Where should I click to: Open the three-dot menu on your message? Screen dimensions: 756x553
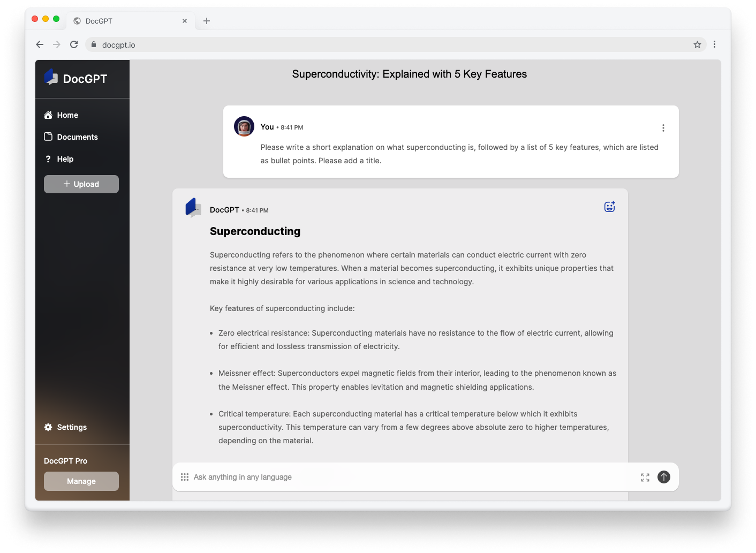663,127
